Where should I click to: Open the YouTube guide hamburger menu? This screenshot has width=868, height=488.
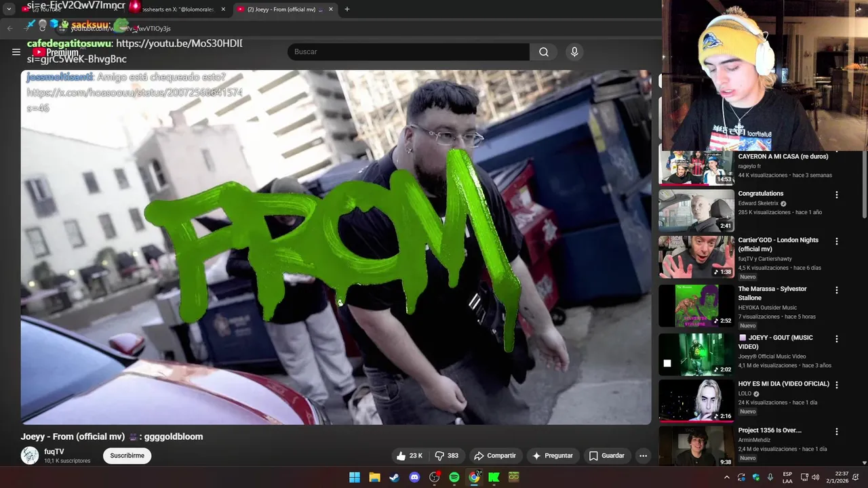[x=16, y=52]
